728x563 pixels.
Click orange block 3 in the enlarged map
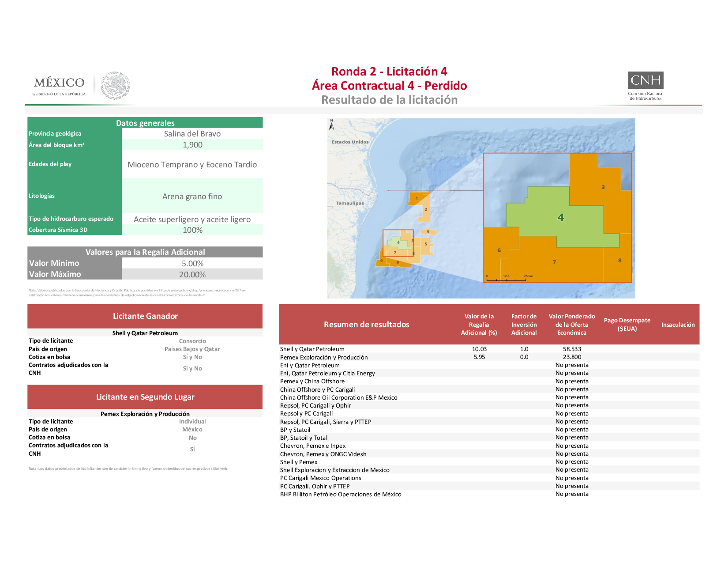coord(603,187)
